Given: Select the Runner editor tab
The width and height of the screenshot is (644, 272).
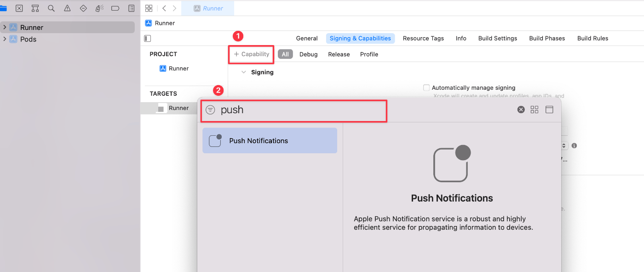Looking at the screenshot, I should pos(208,8).
